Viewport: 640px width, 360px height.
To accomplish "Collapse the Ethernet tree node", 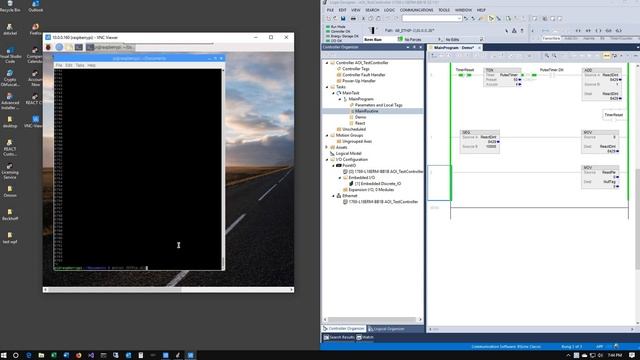I will [333, 196].
